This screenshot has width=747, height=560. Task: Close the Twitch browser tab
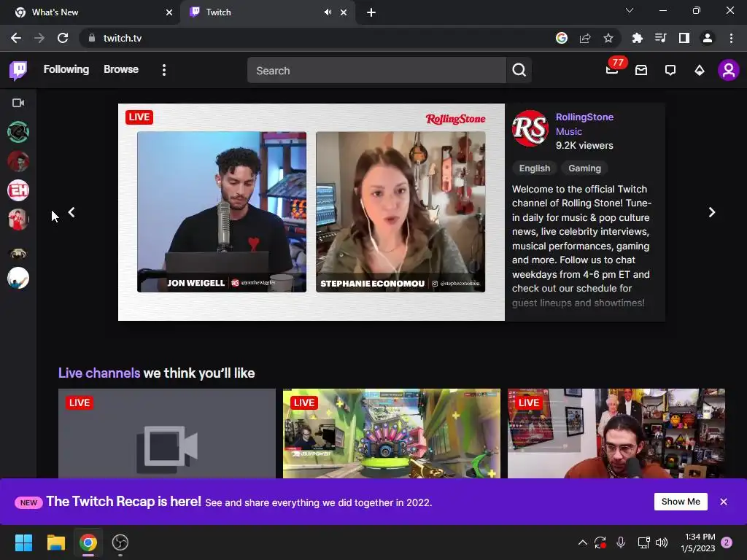(344, 12)
